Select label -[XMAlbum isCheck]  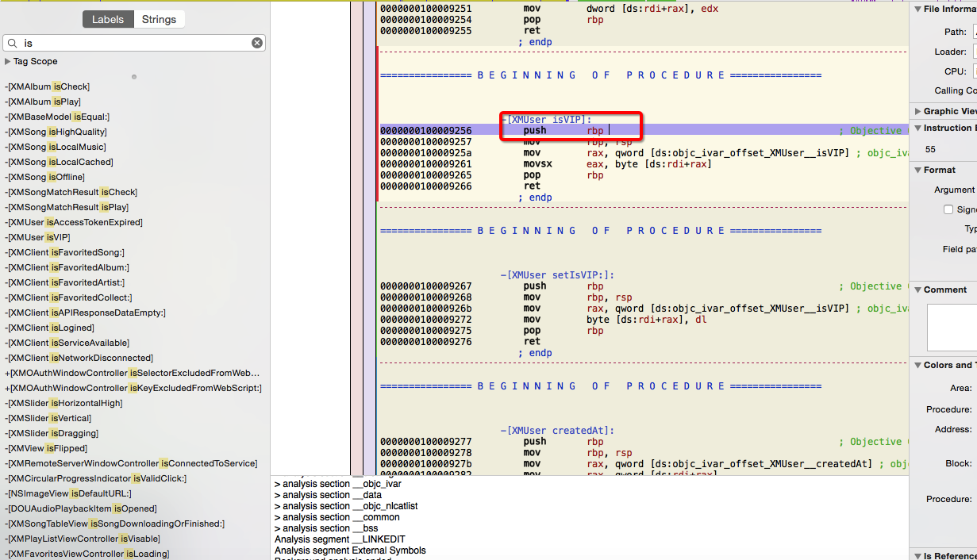(47, 86)
